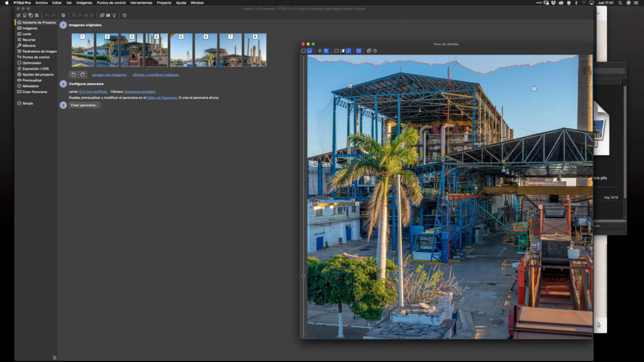This screenshot has width=644, height=362.
Task: Click the pan hand tool in detail viewer
Action: coord(326,50)
